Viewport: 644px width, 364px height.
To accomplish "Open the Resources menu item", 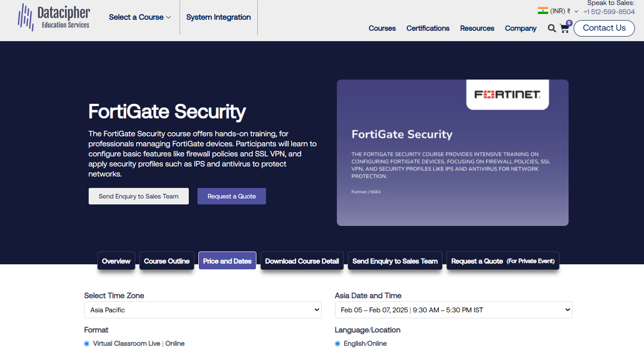I will (477, 28).
